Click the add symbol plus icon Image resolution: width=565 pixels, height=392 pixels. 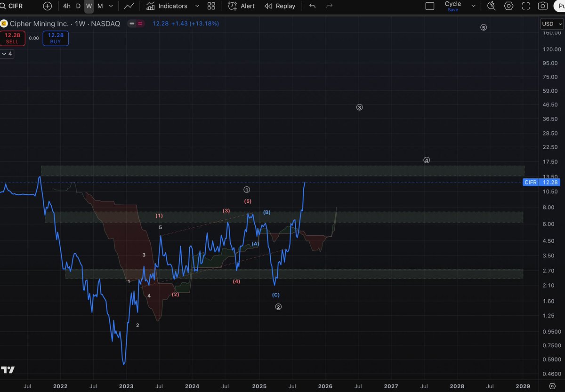click(48, 6)
